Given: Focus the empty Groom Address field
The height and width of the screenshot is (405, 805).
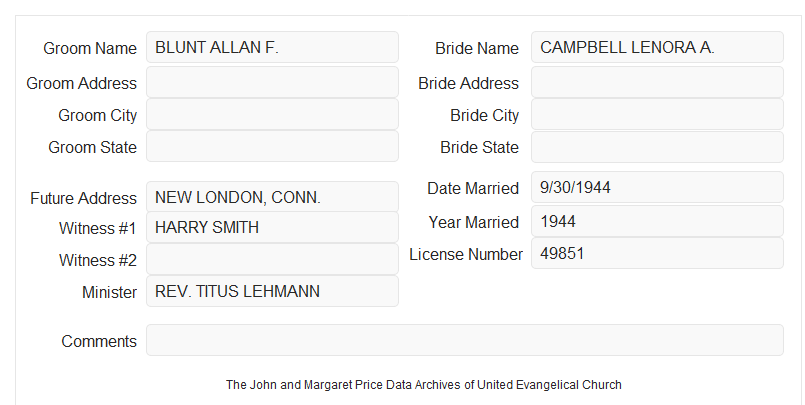Looking at the screenshot, I should click(x=272, y=82).
